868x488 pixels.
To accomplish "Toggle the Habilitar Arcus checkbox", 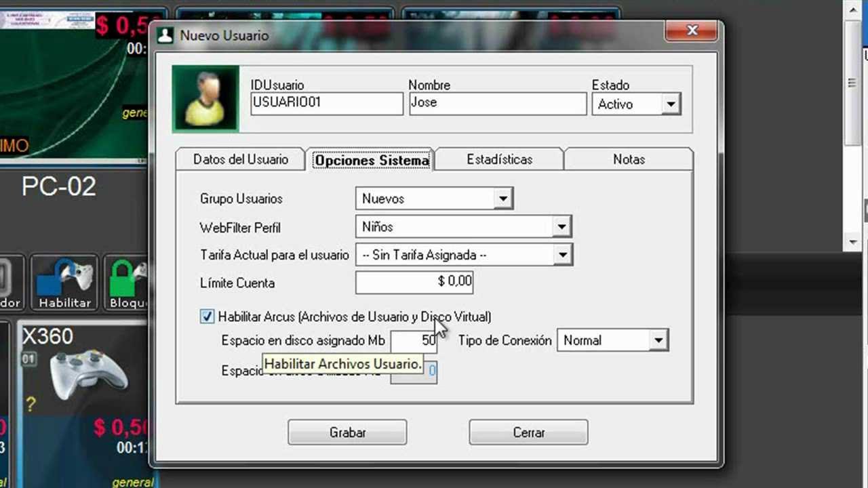I will pos(207,317).
